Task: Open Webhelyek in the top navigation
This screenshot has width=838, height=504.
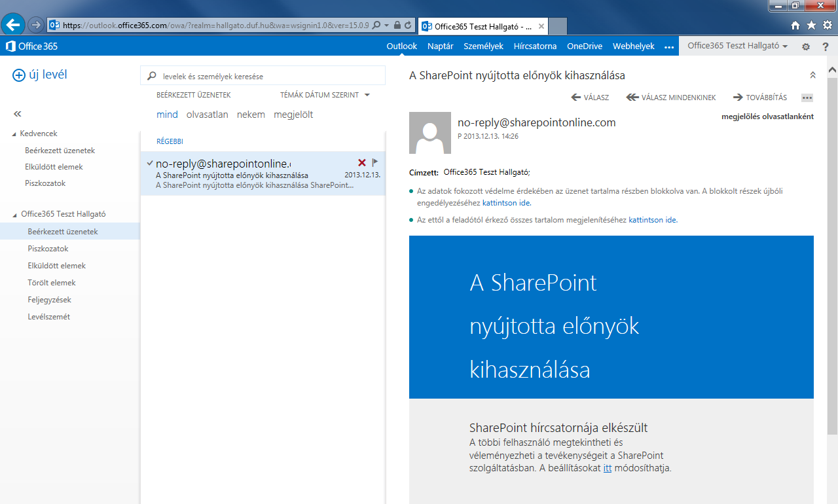Action: tap(634, 46)
